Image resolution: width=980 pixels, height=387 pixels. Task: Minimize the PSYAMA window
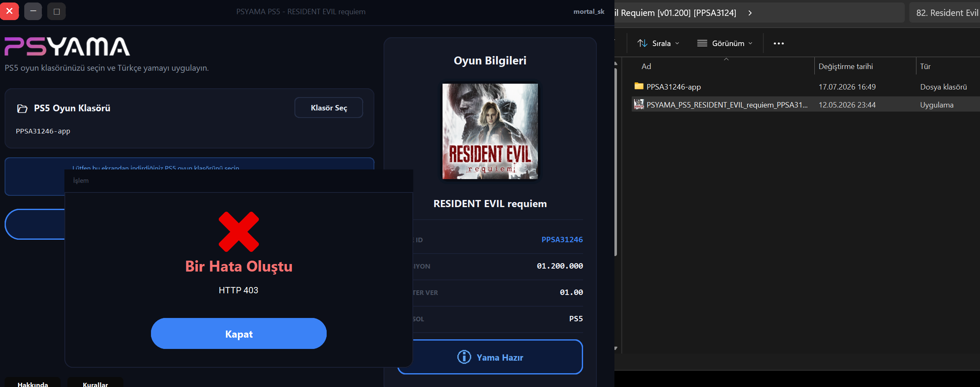pyautogui.click(x=33, y=11)
